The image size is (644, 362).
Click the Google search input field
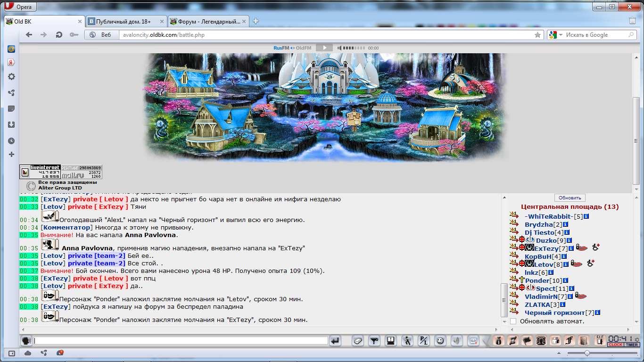coord(596,35)
